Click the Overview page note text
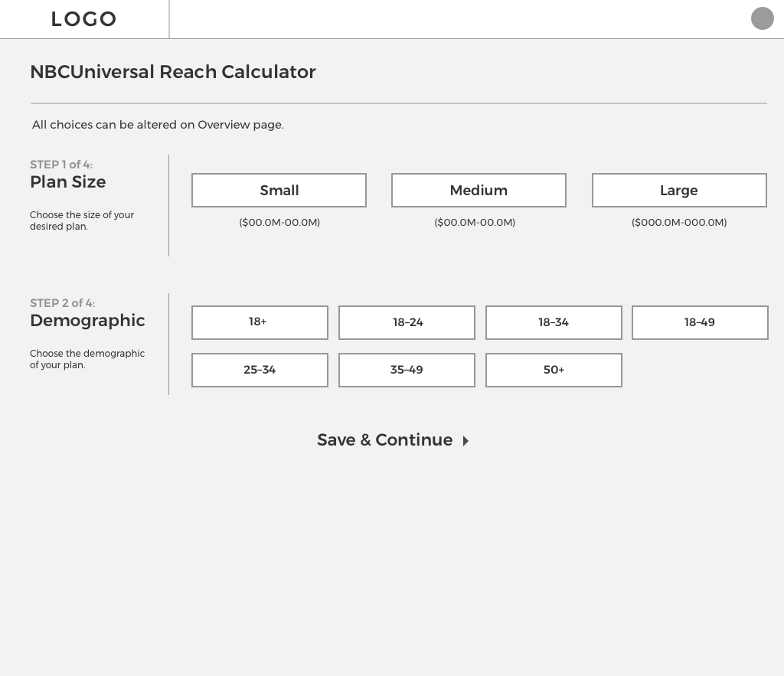Screen dimensions: 784x676 (x=158, y=125)
